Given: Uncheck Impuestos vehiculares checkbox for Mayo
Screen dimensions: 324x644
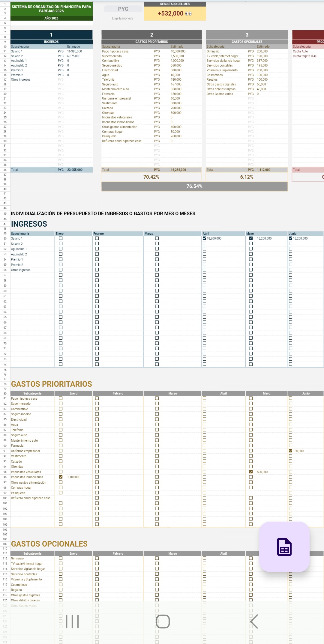Looking at the screenshot, I should click(251, 472).
